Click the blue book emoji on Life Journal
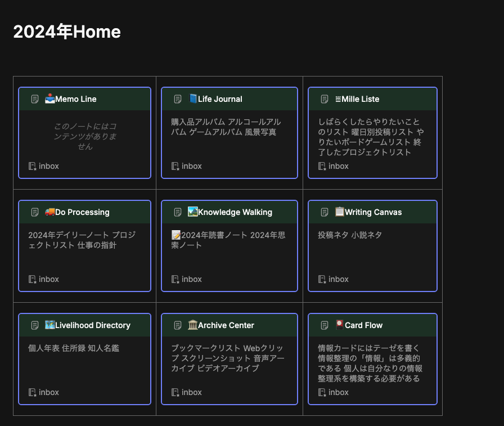 tap(193, 98)
